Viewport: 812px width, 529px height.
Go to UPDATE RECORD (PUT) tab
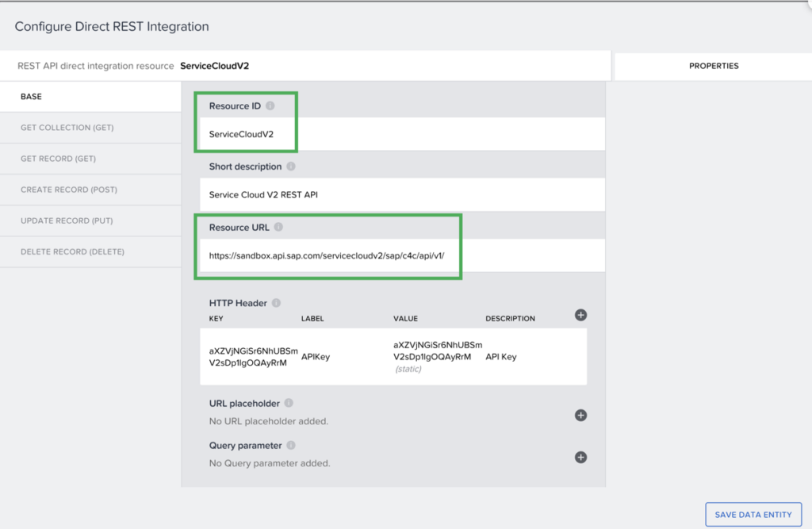point(90,220)
